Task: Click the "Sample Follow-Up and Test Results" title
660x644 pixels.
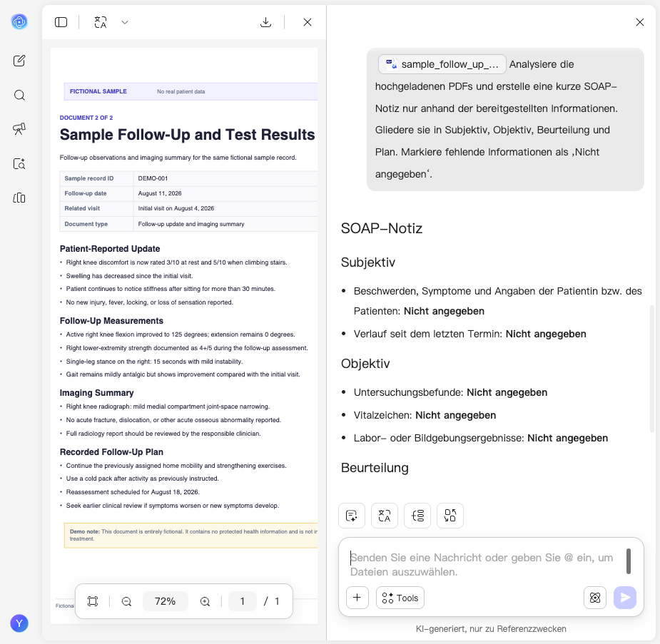Action: tap(188, 135)
